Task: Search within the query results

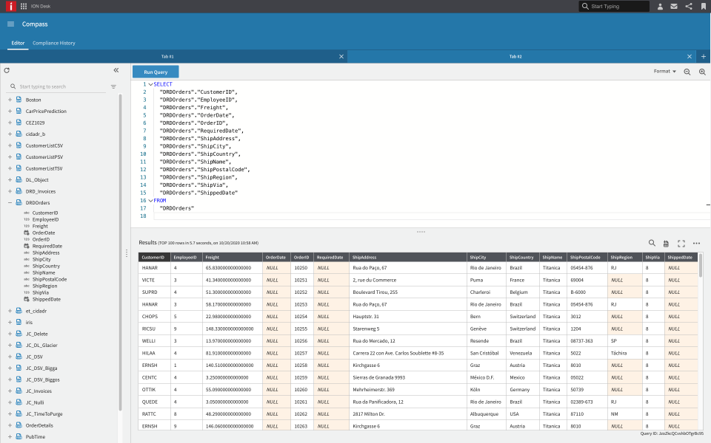Action: click(x=652, y=243)
